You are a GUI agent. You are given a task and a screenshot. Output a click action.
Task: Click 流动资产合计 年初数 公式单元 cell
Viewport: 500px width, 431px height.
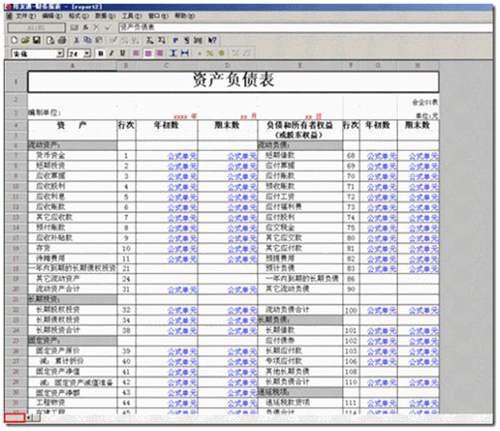167,290
